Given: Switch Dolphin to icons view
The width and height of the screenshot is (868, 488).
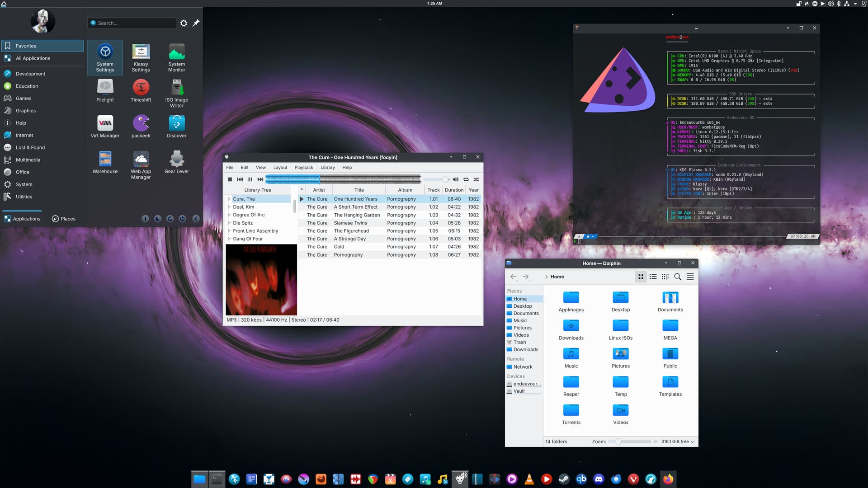Looking at the screenshot, I should pyautogui.click(x=641, y=277).
